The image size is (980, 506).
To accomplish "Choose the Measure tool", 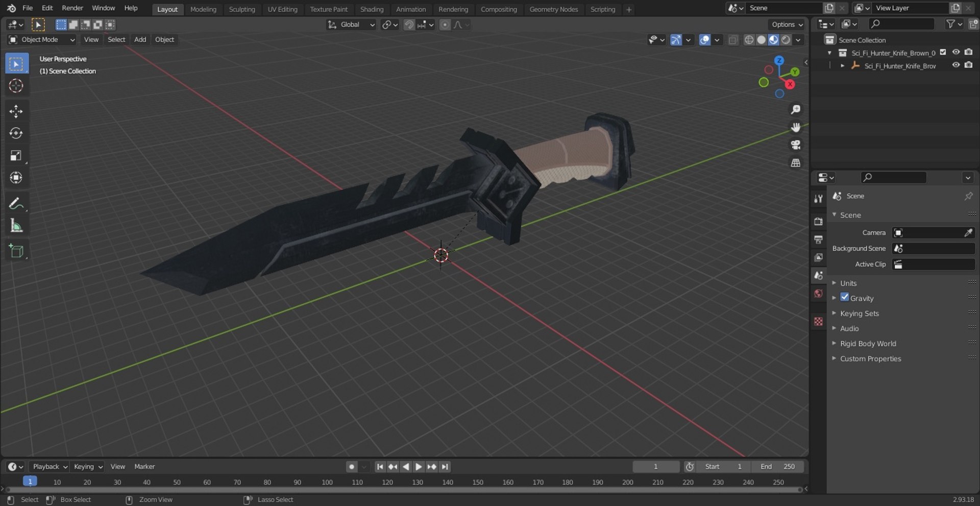I will pyautogui.click(x=16, y=226).
